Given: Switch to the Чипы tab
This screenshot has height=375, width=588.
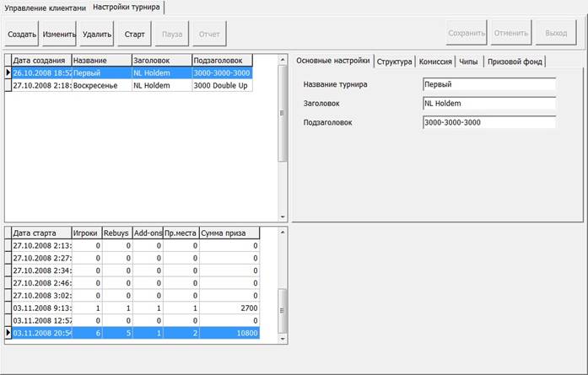Looking at the screenshot, I should pyautogui.click(x=469, y=62).
